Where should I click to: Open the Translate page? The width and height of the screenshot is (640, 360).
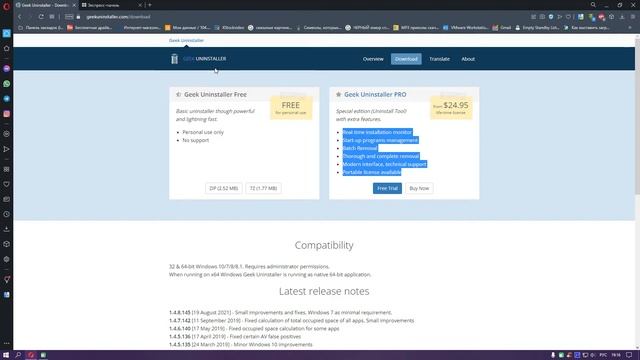(440, 59)
